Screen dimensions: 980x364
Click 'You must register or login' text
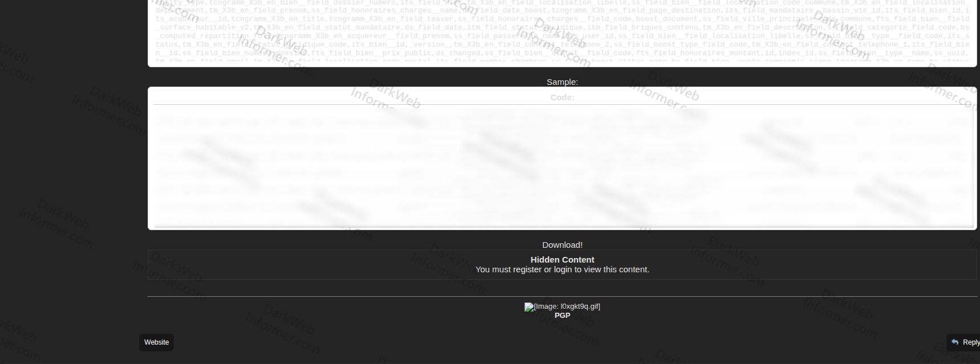pyautogui.click(x=562, y=269)
